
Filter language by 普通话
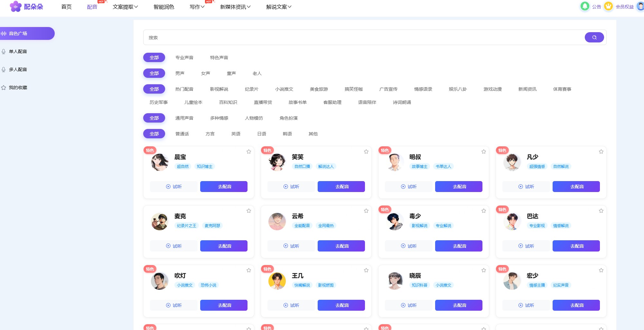click(182, 134)
